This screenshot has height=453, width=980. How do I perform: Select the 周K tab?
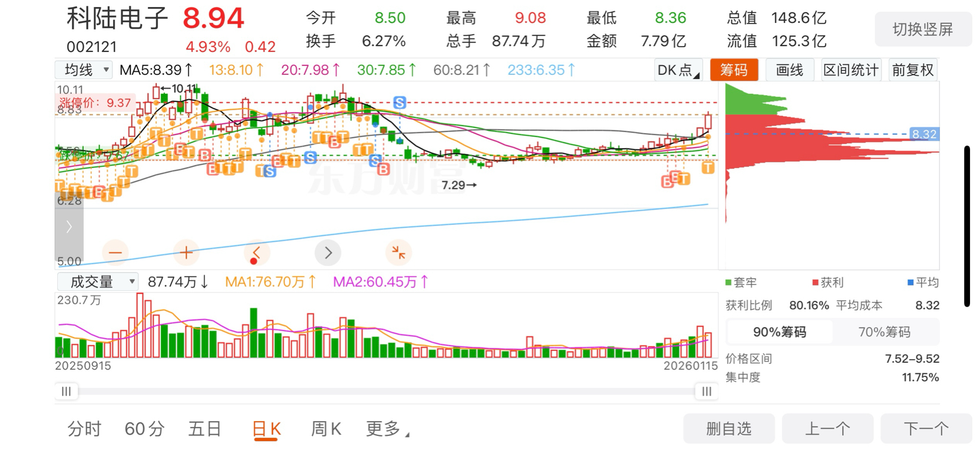326,429
